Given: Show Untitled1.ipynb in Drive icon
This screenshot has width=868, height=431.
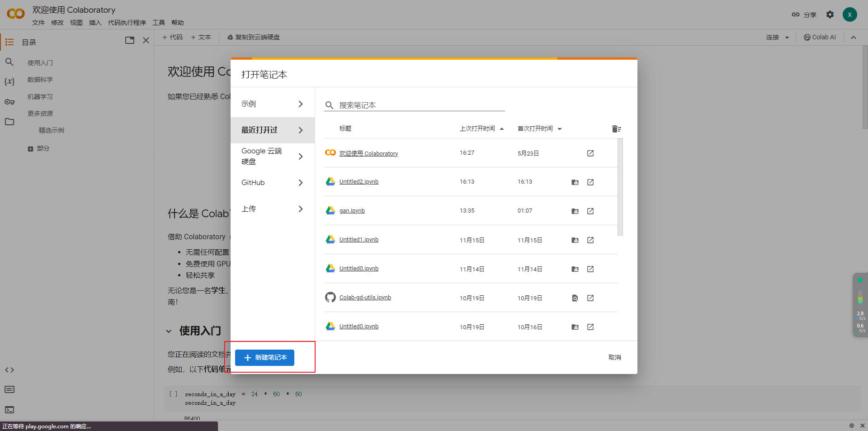Looking at the screenshot, I should coord(575,240).
